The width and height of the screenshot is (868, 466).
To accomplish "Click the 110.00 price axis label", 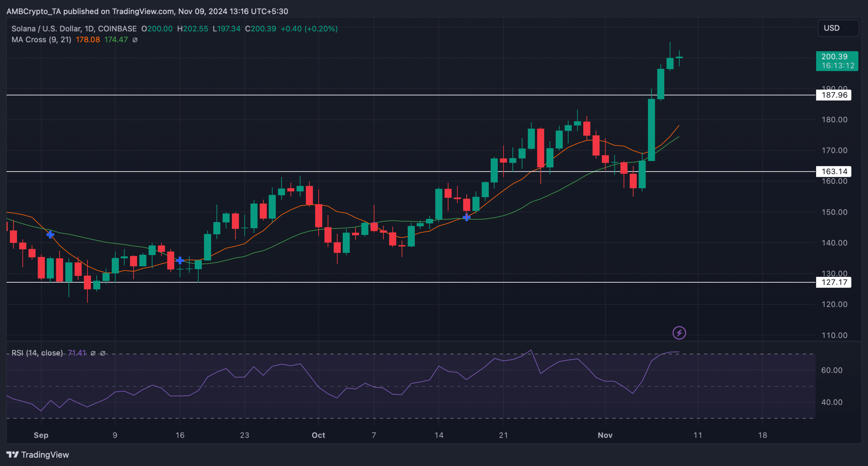I will [834, 335].
